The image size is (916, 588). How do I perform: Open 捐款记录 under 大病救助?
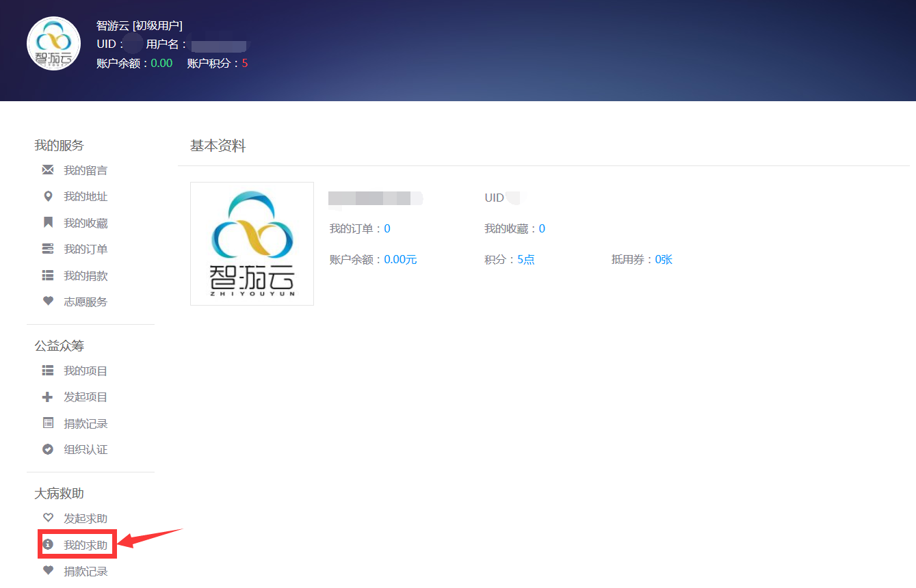pyautogui.click(x=86, y=571)
